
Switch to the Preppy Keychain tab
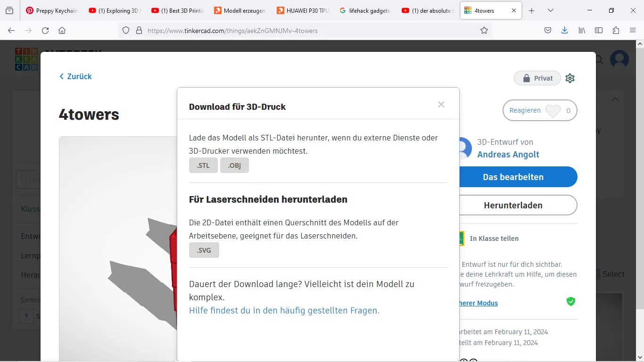52,10
